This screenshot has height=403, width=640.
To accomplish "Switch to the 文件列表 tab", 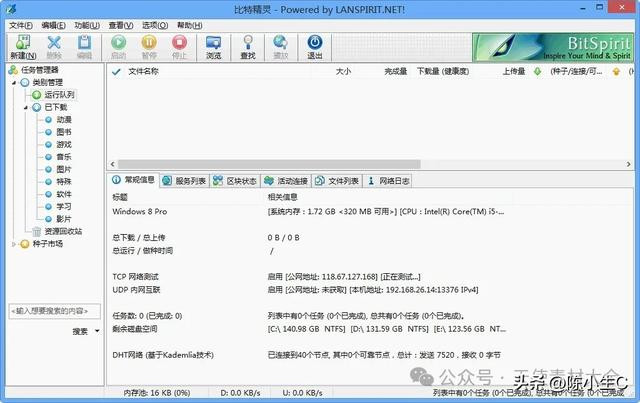I will [337, 181].
